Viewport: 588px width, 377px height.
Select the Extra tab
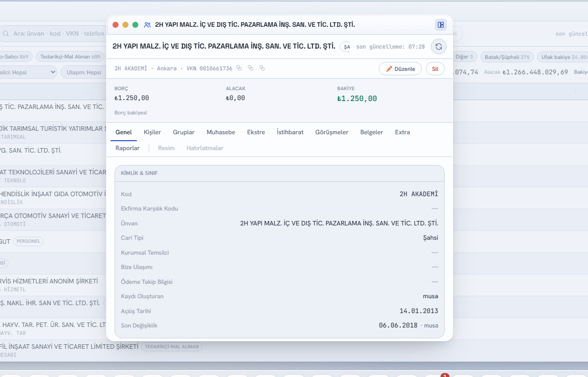(403, 132)
